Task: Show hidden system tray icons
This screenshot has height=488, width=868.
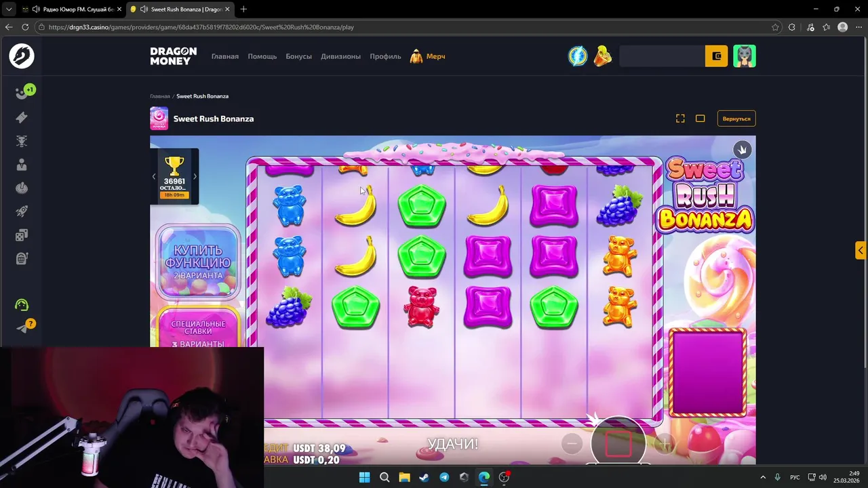Action: click(763, 477)
